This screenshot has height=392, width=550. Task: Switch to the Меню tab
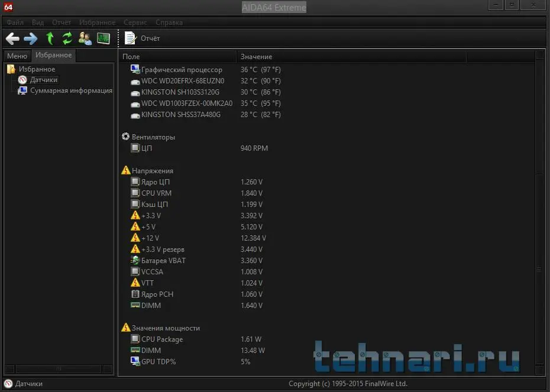17,56
